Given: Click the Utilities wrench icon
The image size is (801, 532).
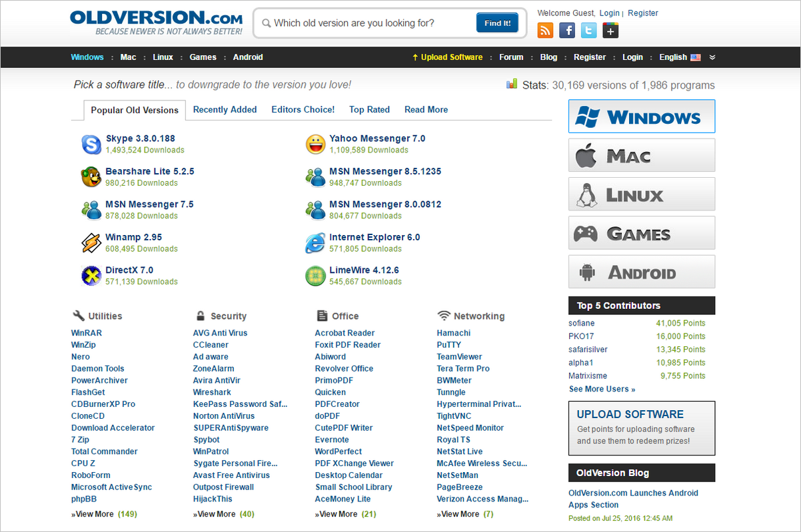Looking at the screenshot, I should 78,316.
